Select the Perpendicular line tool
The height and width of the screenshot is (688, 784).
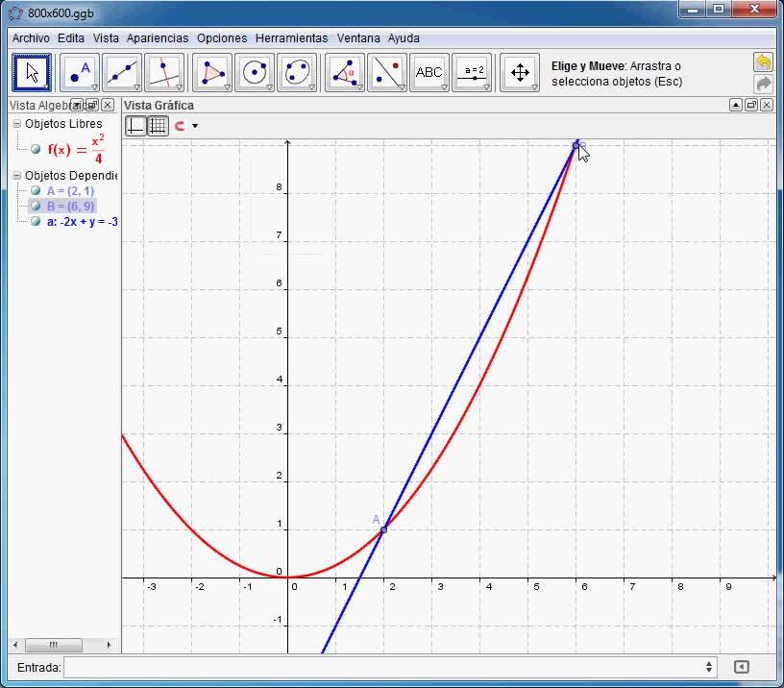[165, 72]
